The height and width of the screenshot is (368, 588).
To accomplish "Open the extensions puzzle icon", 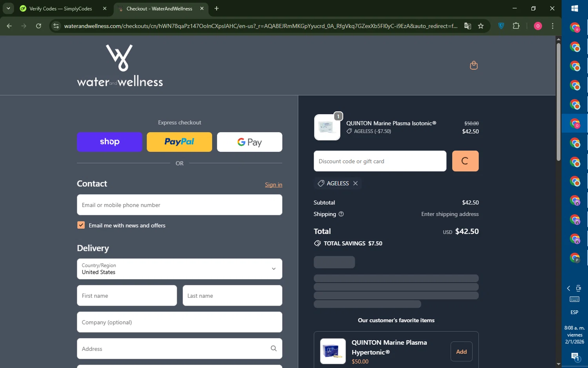I will point(516,26).
